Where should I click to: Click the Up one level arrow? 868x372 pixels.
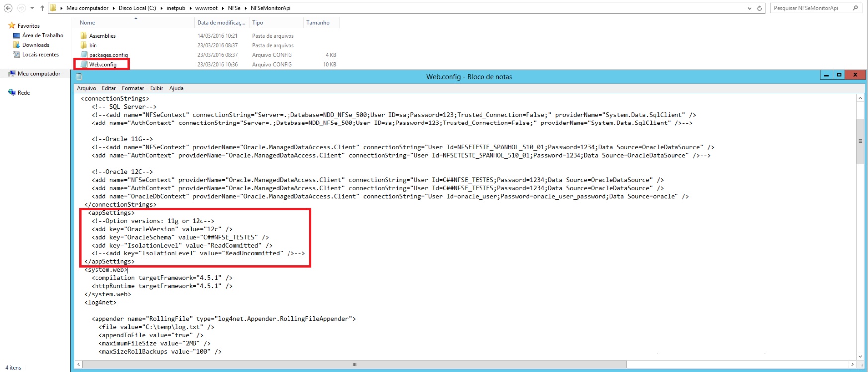pyautogui.click(x=42, y=8)
